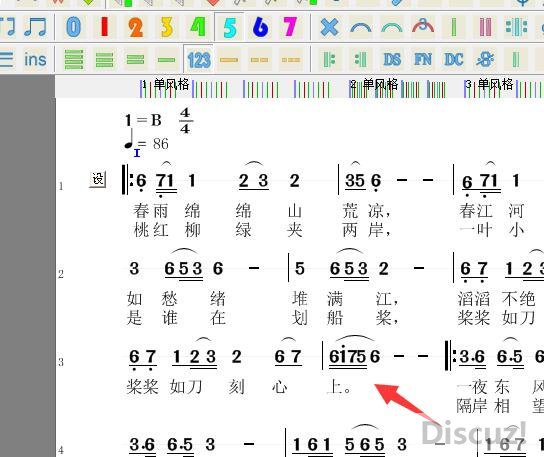The image size is (544, 457).
Task: Click the 设 settings button beside line 1
Action: point(97,180)
